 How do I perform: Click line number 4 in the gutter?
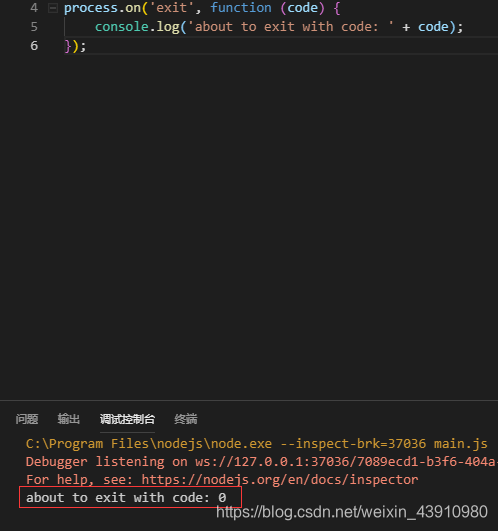pos(34,8)
